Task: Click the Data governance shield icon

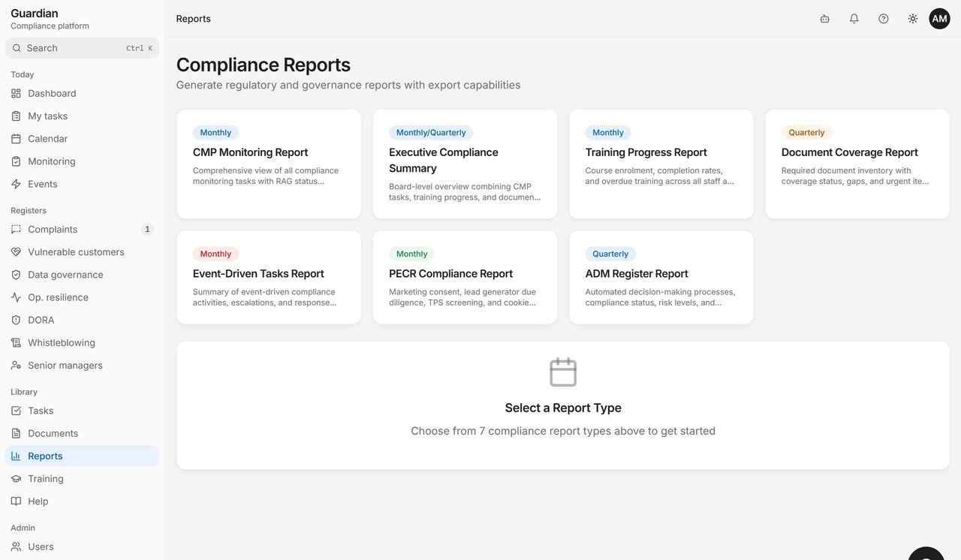Action: click(16, 274)
